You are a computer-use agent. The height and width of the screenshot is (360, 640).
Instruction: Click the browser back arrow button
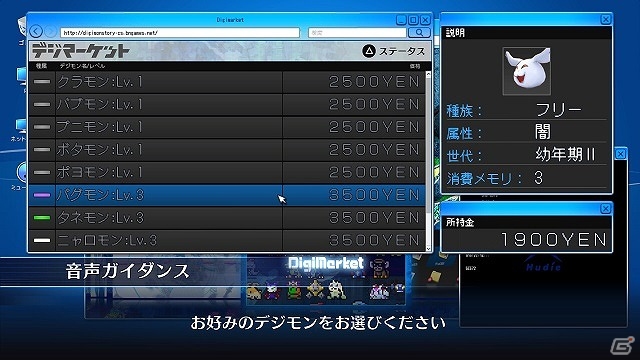click(36, 32)
